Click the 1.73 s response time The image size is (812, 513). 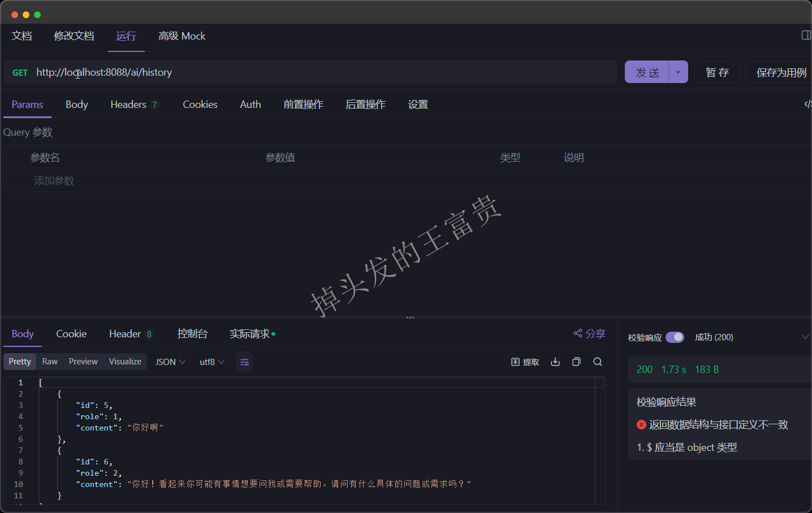click(x=674, y=369)
